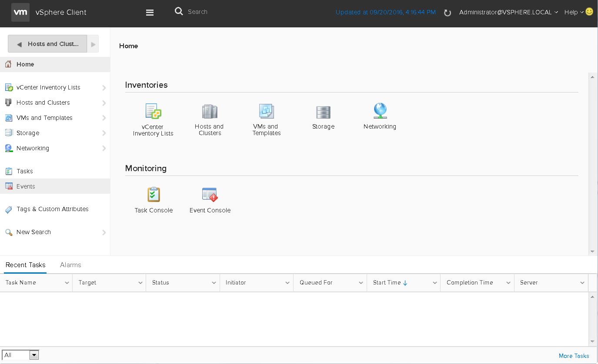Open Administrator@VSPHERE.LOCAL user dropdown

click(x=508, y=12)
